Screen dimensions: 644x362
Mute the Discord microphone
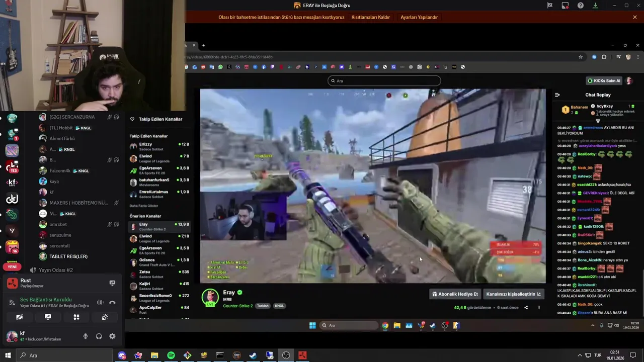click(86, 336)
